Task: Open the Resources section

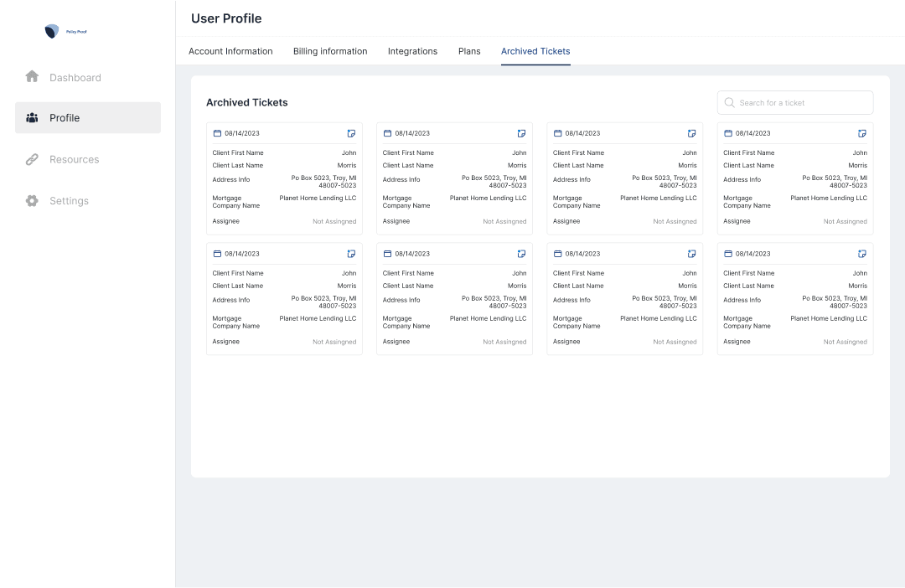Action: [75, 159]
